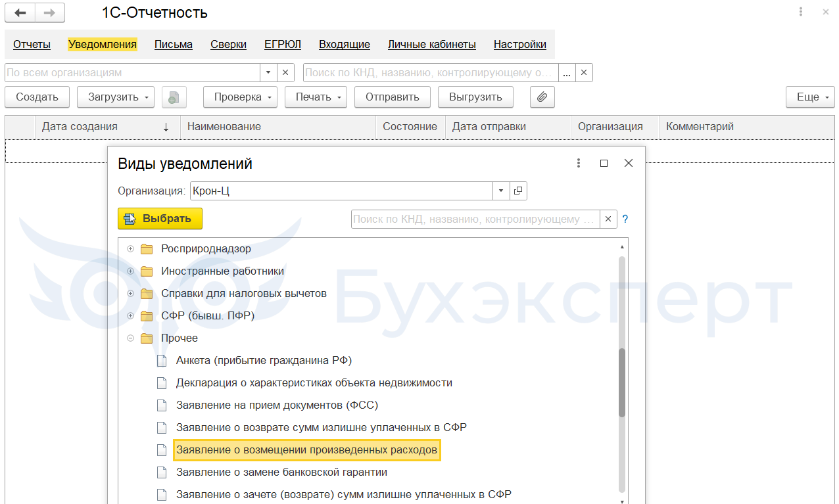
Task: Select Заявление о зачете (возврате) сумм излишне уплаченных
Action: [x=344, y=495]
